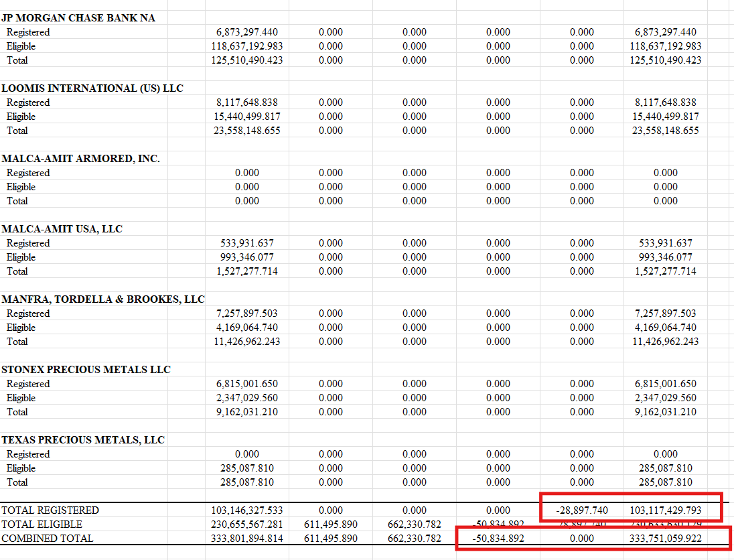This screenshot has height=560, width=734.
Task: Click the MALCA-AMIT ARMORED, INC. heading cell
Action: click(80, 158)
